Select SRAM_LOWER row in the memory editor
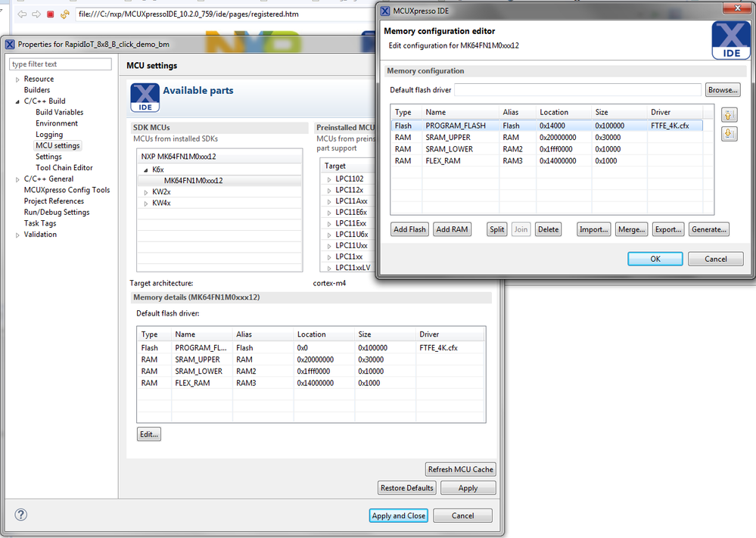 [x=546, y=149]
